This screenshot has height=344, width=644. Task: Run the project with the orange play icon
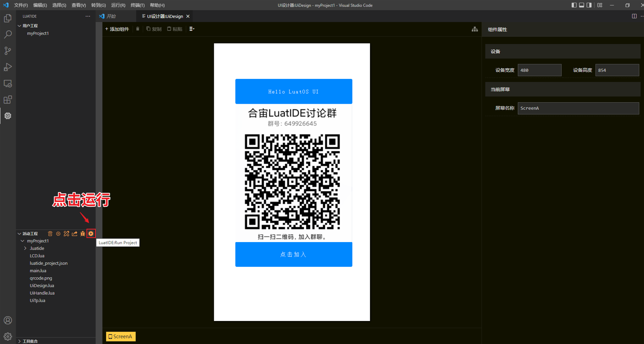tap(91, 234)
